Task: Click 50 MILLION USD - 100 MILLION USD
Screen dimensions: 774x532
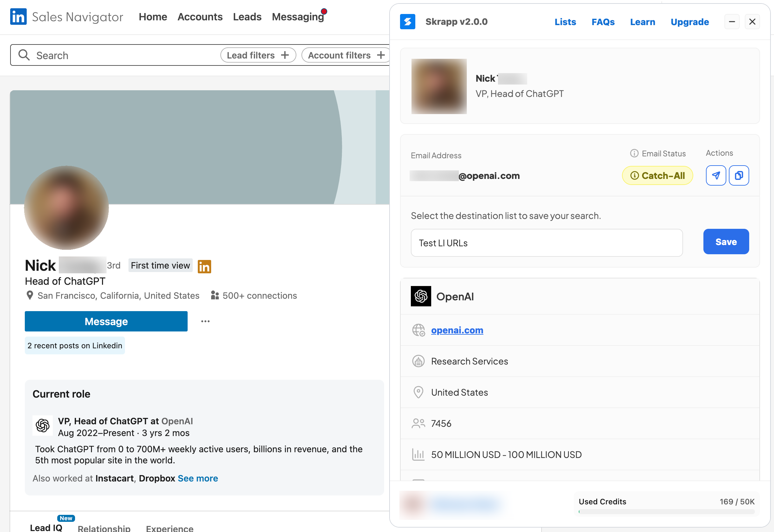Action: pyautogui.click(x=506, y=454)
